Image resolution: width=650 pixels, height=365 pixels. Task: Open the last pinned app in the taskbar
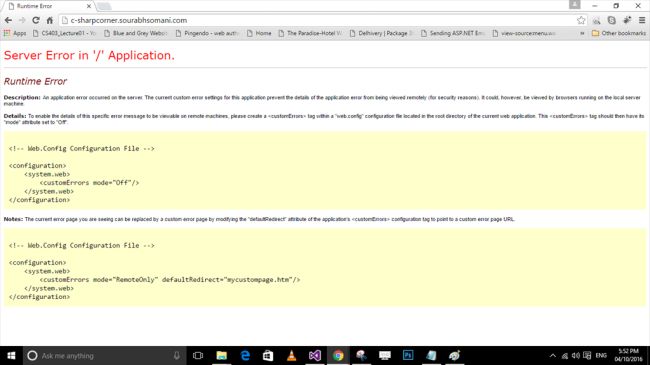454,355
